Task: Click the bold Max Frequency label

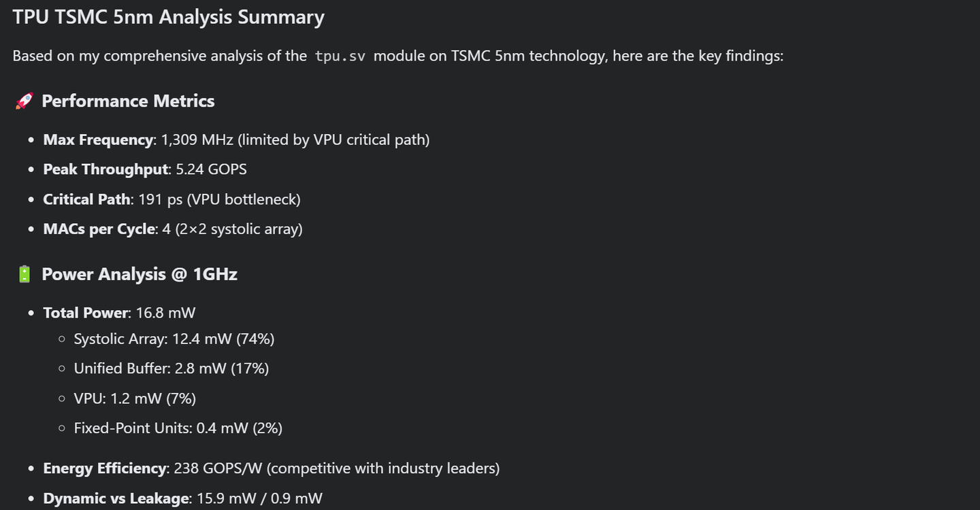Action: [98, 140]
